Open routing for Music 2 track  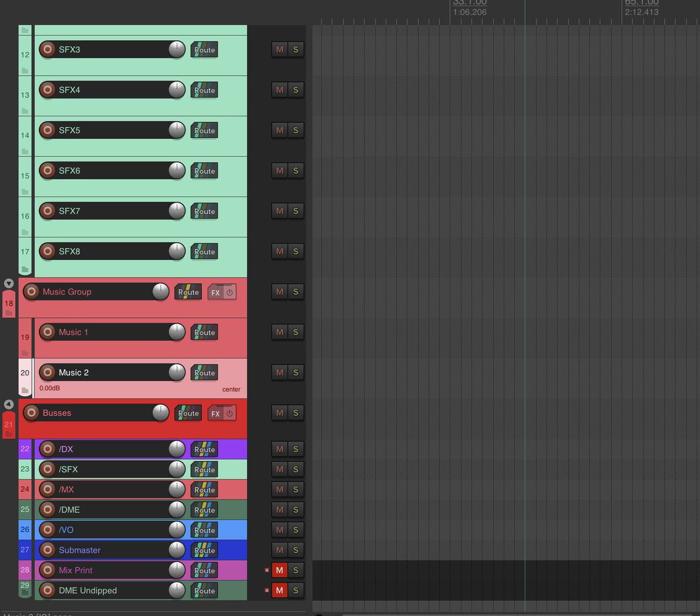(x=204, y=372)
